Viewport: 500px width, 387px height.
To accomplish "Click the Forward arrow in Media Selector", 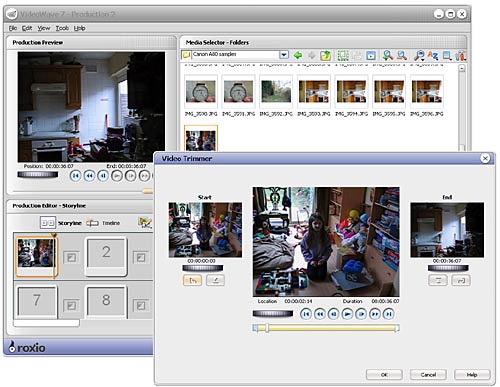I will click(311, 55).
